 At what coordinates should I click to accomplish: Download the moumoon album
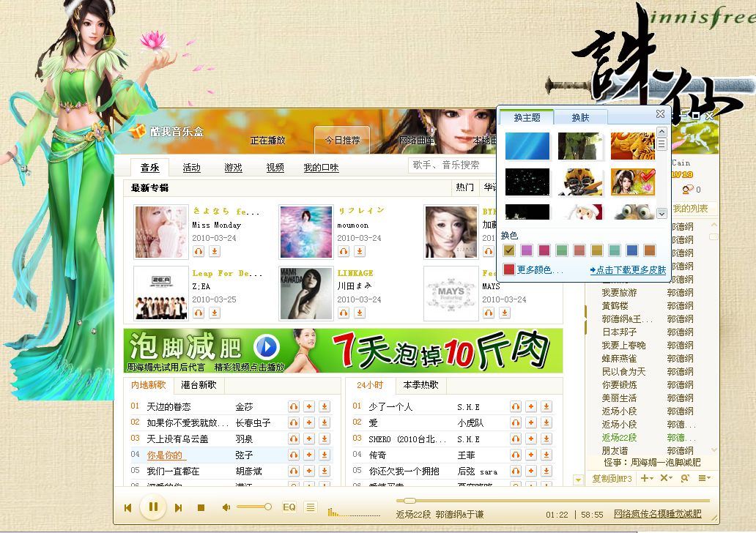pyautogui.click(x=360, y=251)
